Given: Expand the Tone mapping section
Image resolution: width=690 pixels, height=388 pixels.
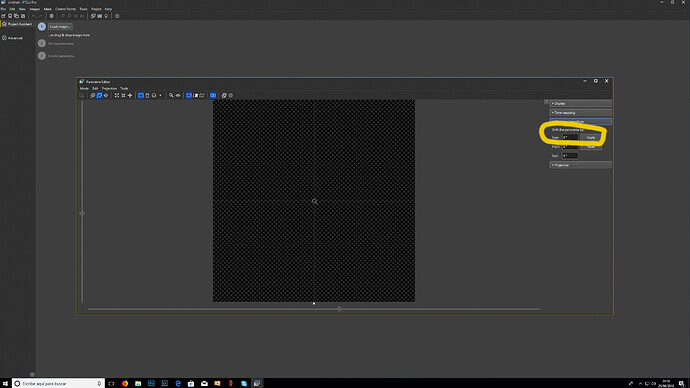Looking at the screenshot, I should click(580, 113).
